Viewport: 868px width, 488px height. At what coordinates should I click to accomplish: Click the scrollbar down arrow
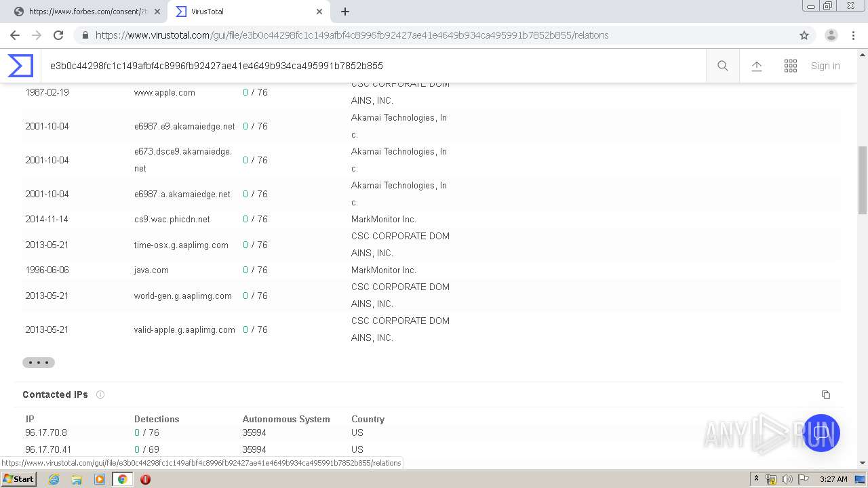863,463
